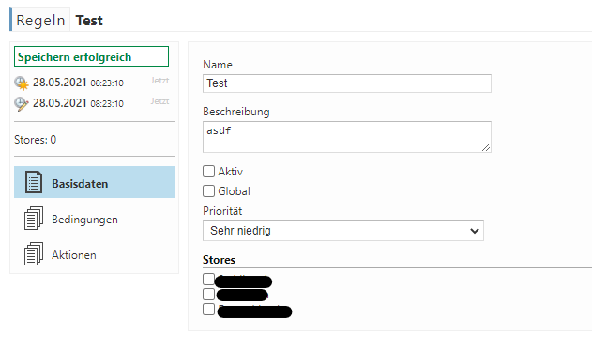The height and width of the screenshot is (364, 592).
Task: Select the Test tab title
Action: 89,21
